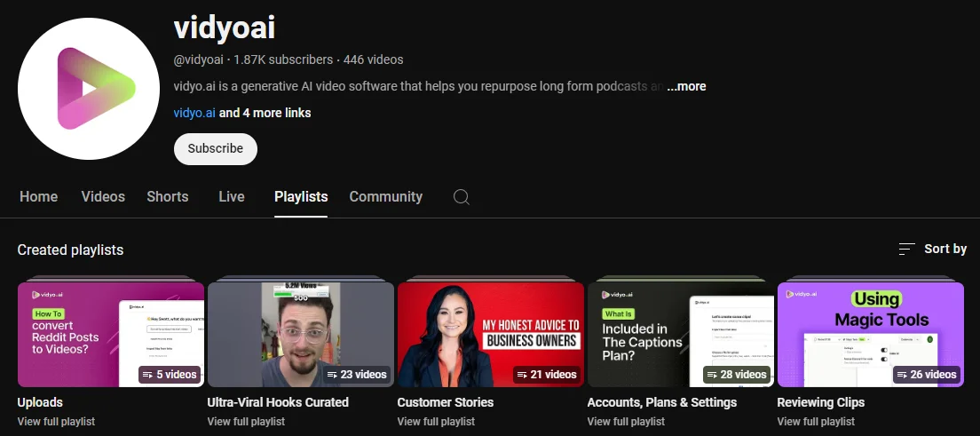Click the Customer Stories playlist title
Screen dimensions: 980x436
pos(446,402)
